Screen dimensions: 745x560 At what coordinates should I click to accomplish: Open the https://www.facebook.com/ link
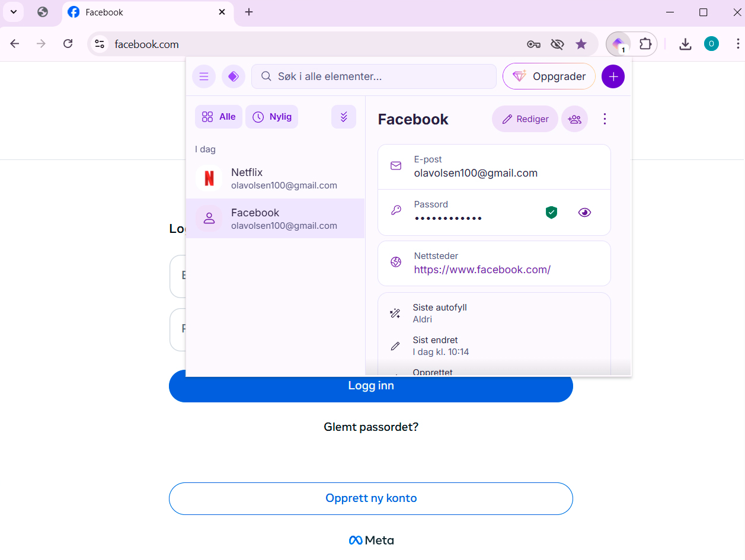(482, 270)
